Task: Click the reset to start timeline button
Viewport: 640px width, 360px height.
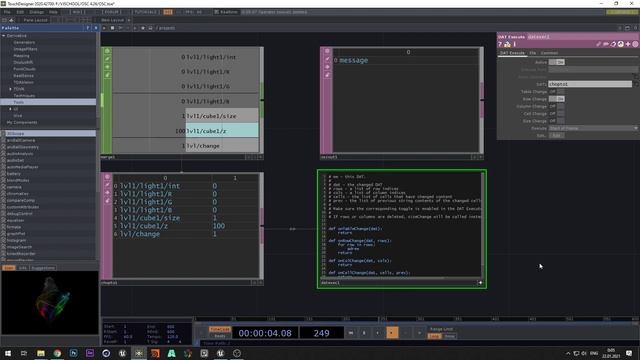Action: point(351,333)
